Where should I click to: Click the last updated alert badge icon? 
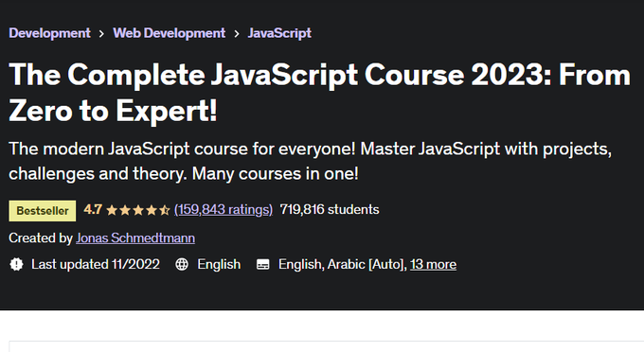click(16, 264)
